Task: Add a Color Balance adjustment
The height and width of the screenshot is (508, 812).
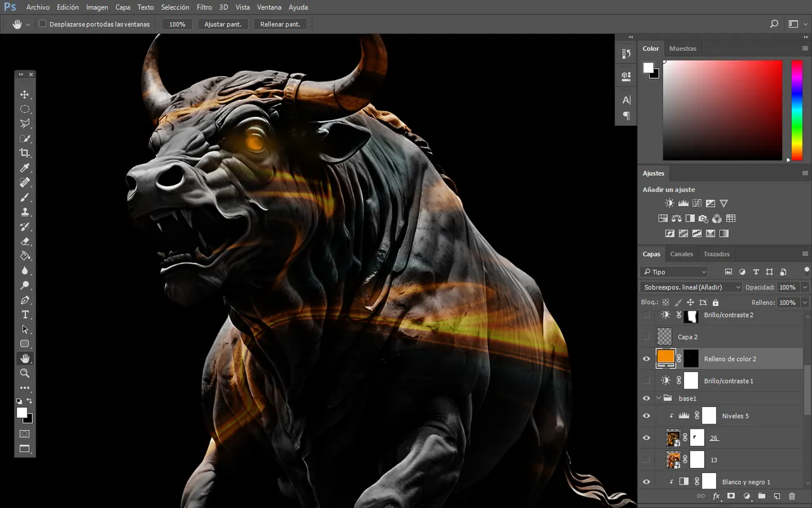Action: tap(676, 218)
